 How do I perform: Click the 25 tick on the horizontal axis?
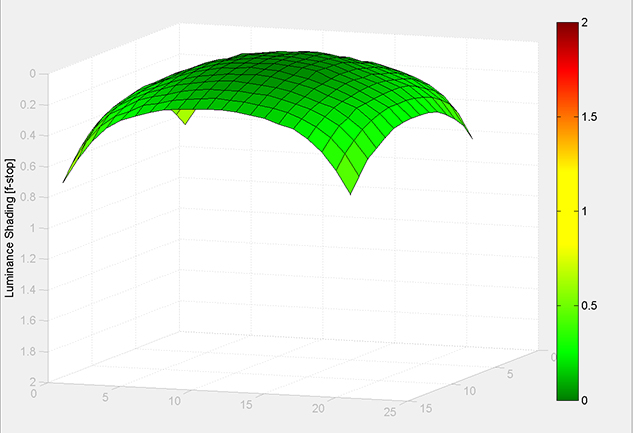[390, 412]
